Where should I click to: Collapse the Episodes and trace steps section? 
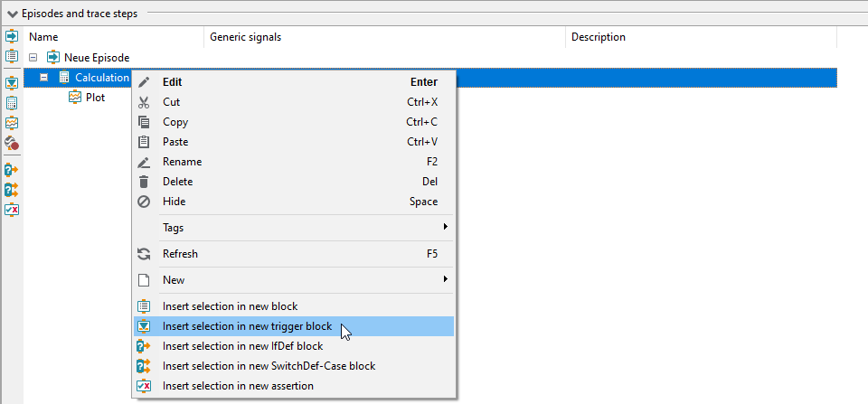pos(12,14)
